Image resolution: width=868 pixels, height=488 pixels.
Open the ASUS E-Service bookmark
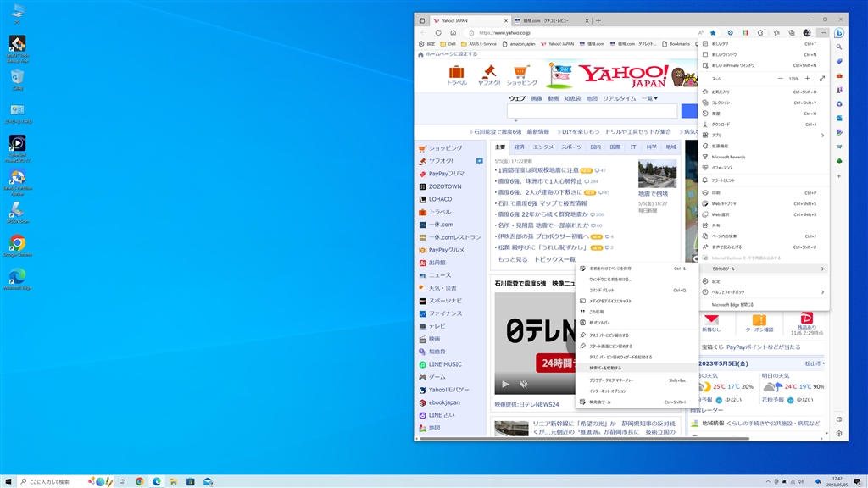[479, 44]
